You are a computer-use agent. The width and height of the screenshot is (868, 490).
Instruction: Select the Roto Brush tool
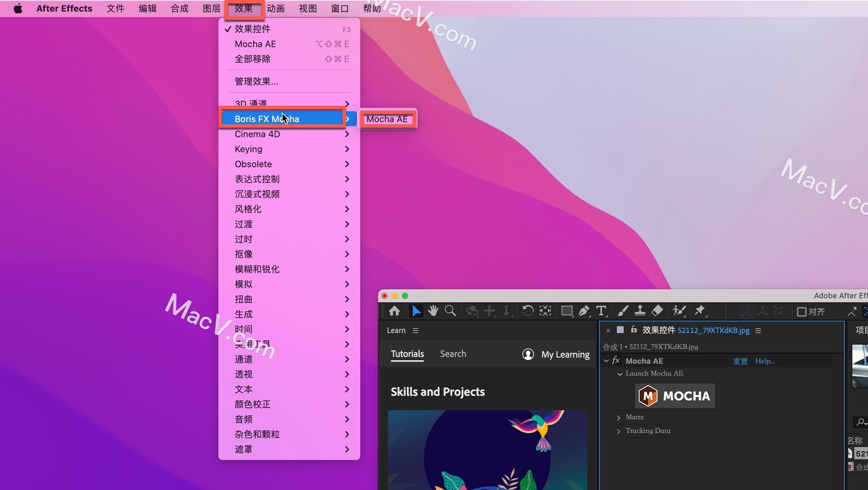[x=679, y=311]
